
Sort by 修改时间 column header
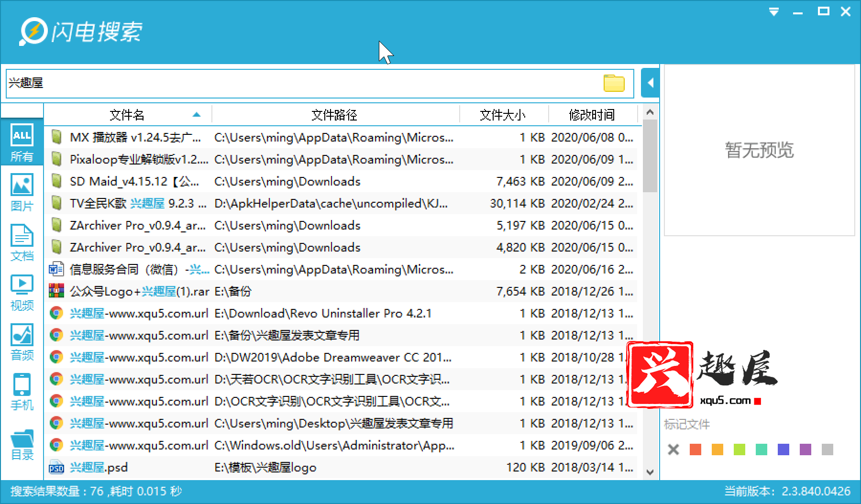click(x=592, y=115)
